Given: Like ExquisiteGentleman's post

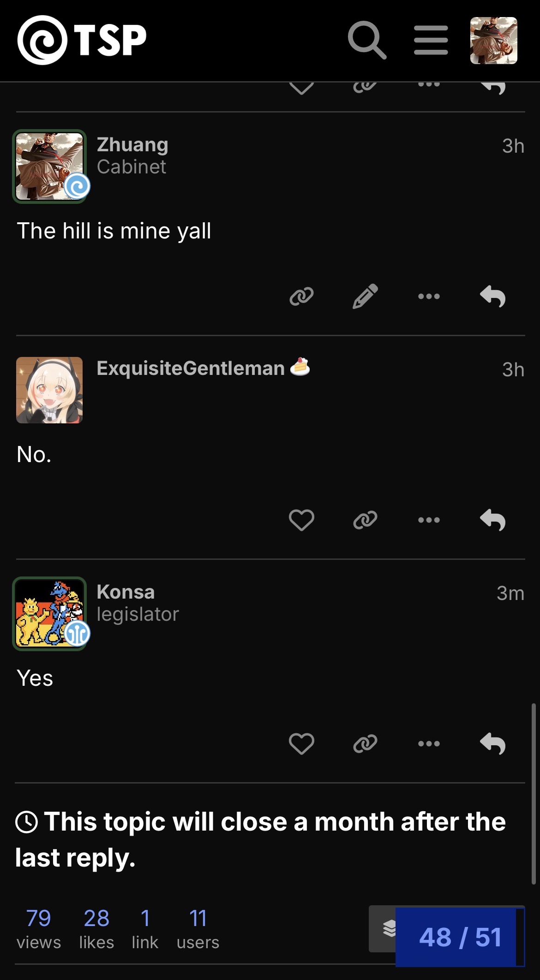Looking at the screenshot, I should pyautogui.click(x=301, y=520).
